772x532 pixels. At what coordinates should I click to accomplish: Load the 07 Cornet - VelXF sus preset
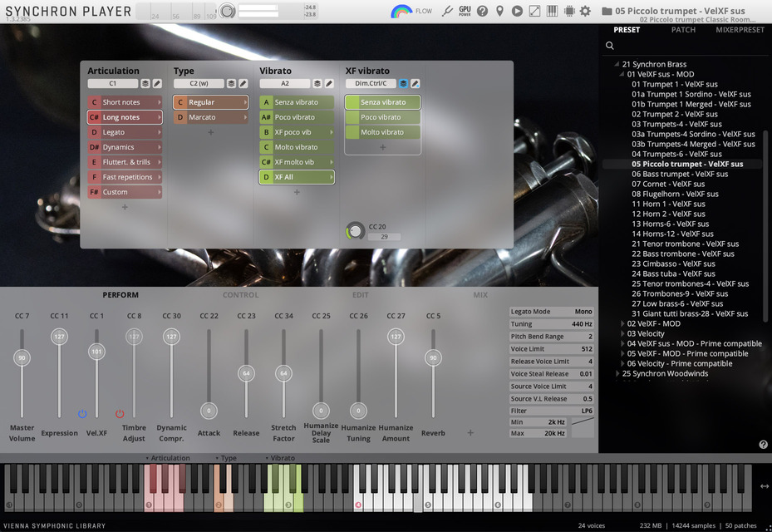click(x=668, y=185)
